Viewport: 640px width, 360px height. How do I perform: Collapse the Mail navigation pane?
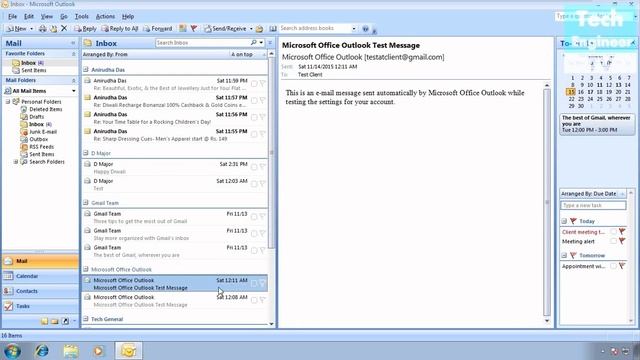[x=73, y=43]
